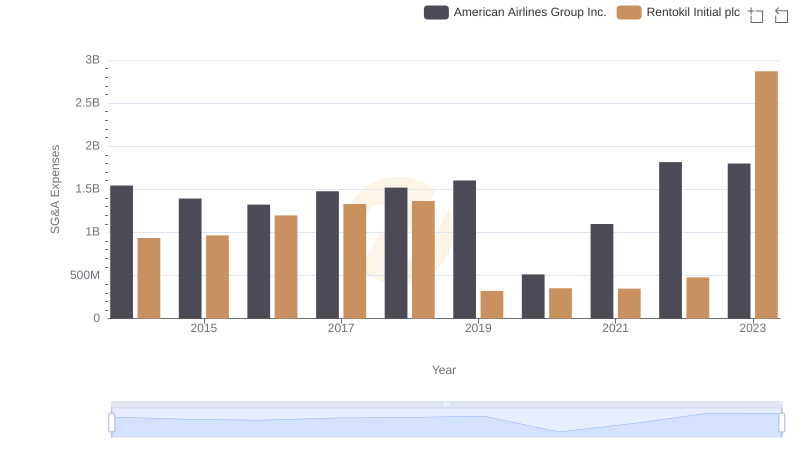This screenshot has height=461, width=800.
Task: Click the 2023 x-axis label
Action: click(753, 328)
